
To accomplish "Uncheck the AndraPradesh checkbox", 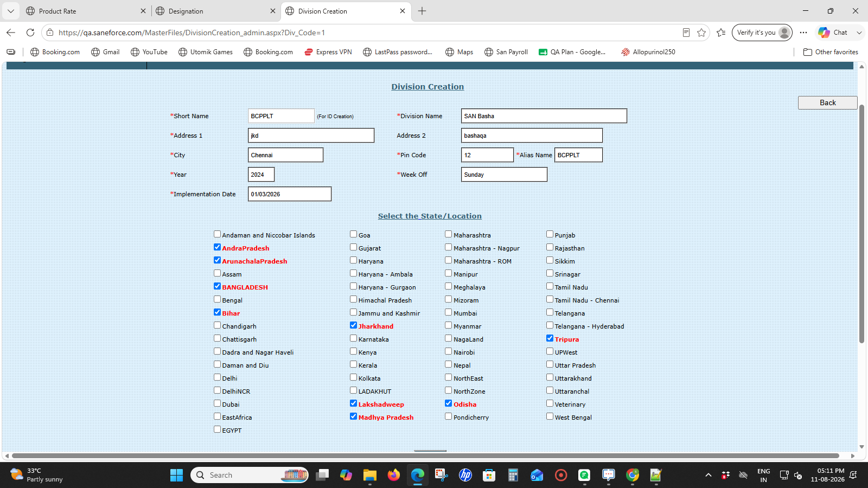I will tap(217, 247).
